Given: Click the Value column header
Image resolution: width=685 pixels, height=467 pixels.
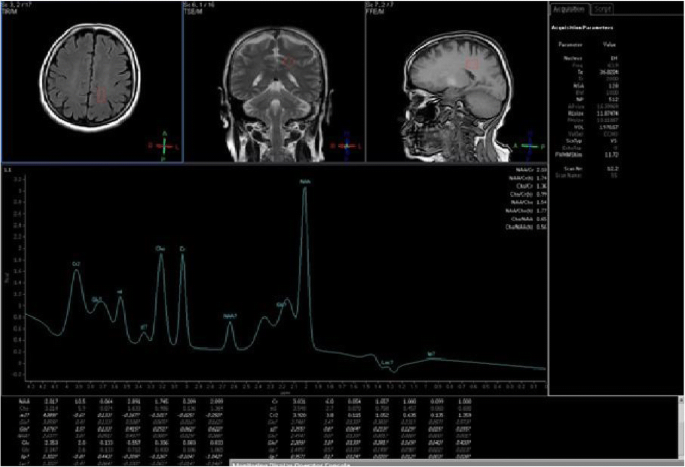Looking at the screenshot, I should [x=609, y=45].
